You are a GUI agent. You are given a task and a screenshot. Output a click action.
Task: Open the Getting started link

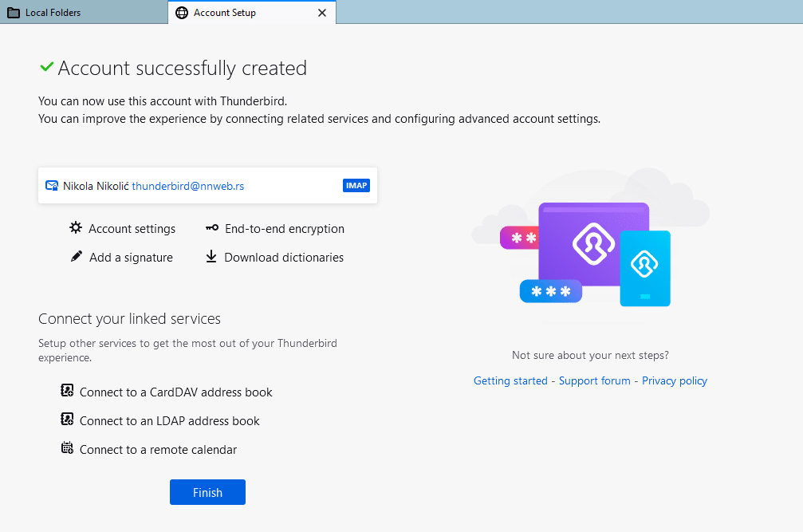510,380
